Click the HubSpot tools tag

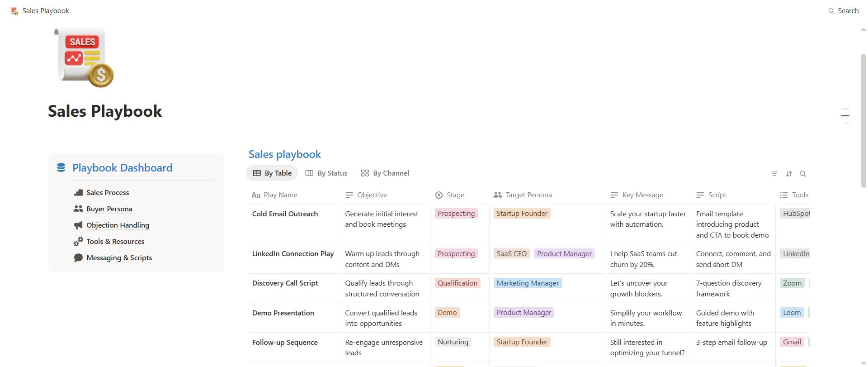(795, 214)
